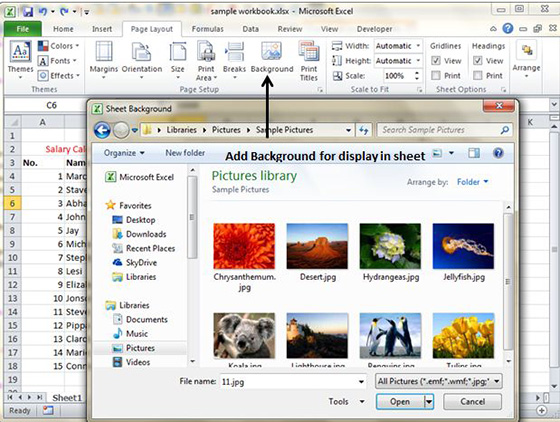Viewport: 560px width, 422px height.
Task: Switch to the Formulas tab
Action: 208,29
